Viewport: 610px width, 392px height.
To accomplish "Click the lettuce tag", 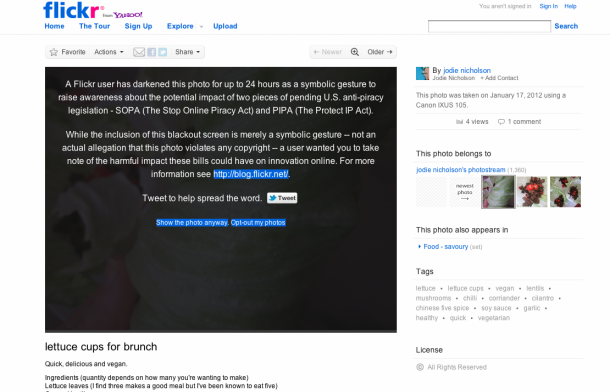I will point(426,289).
